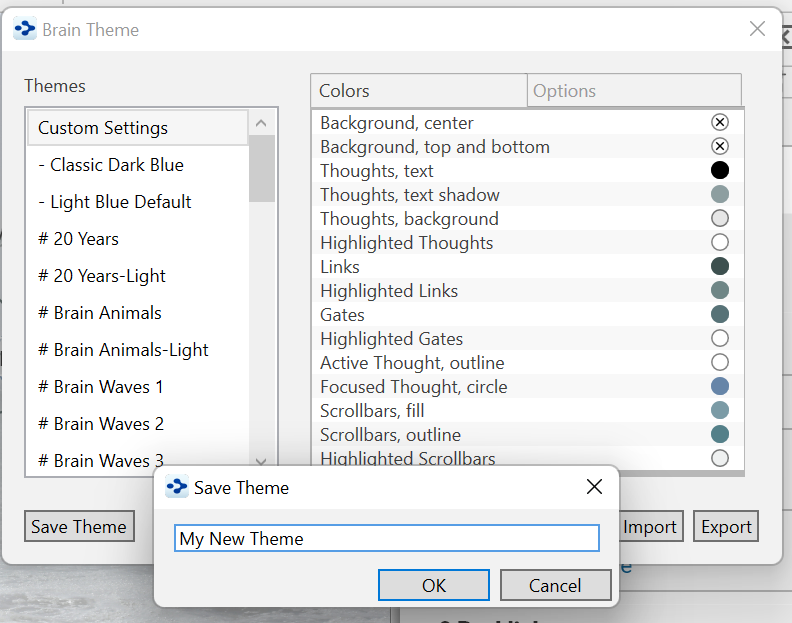This screenshot has height=623, width=792.
Task: Select the Colors tab
Action: point(418,91)
